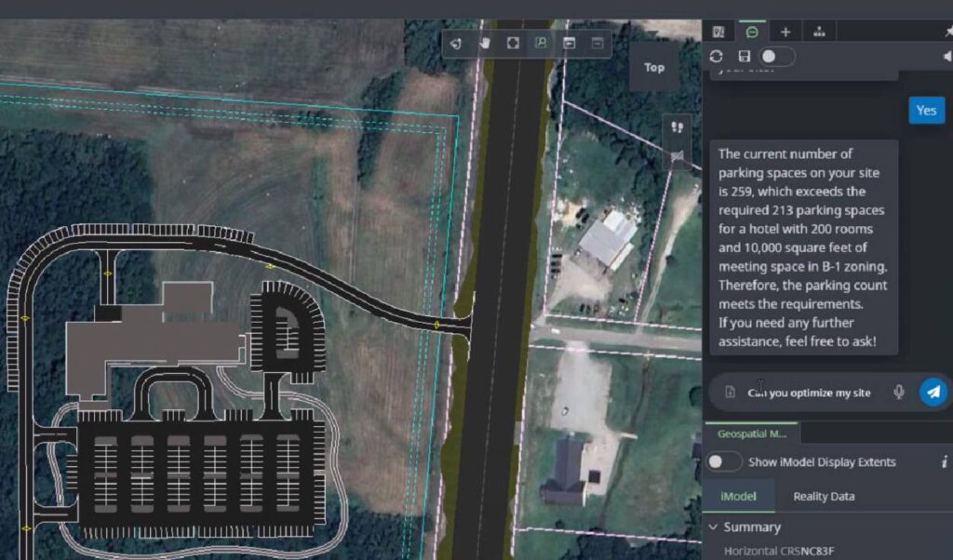Switch to the Reality Data tab
Screen dimensions: 953x560
point(823,496)
